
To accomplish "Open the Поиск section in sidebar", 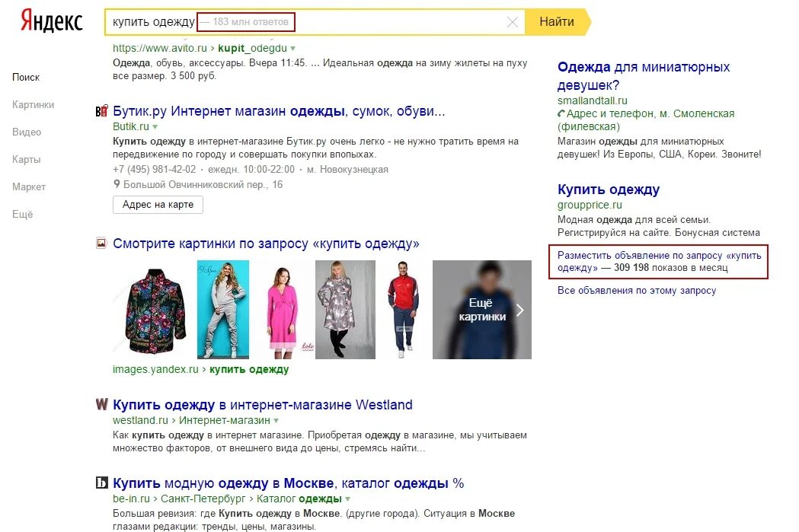I will point(25,78).
